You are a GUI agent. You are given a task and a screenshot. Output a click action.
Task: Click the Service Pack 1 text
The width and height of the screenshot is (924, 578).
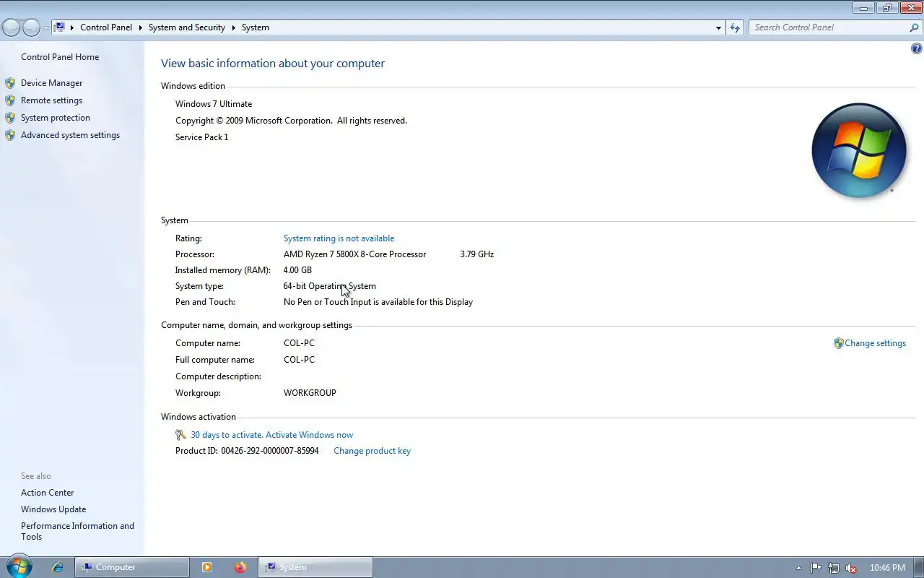point(201,137)
